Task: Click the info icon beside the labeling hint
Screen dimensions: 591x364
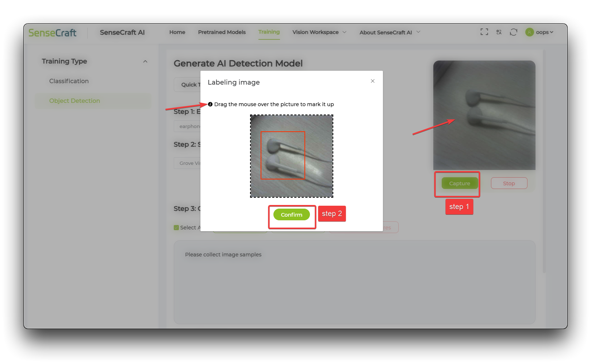Action: click(x=210, y=104)
